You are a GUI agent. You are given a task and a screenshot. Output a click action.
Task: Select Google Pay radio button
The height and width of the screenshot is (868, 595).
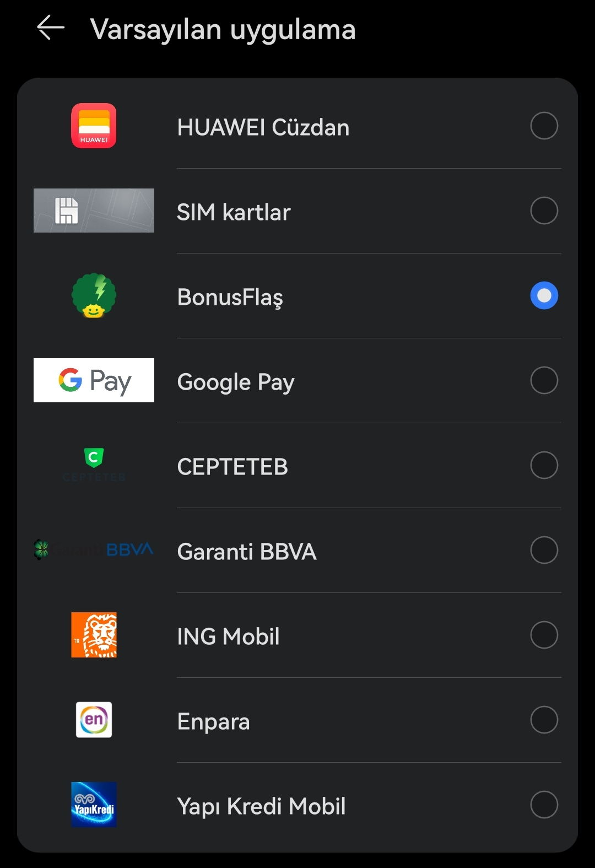(544, 380)
